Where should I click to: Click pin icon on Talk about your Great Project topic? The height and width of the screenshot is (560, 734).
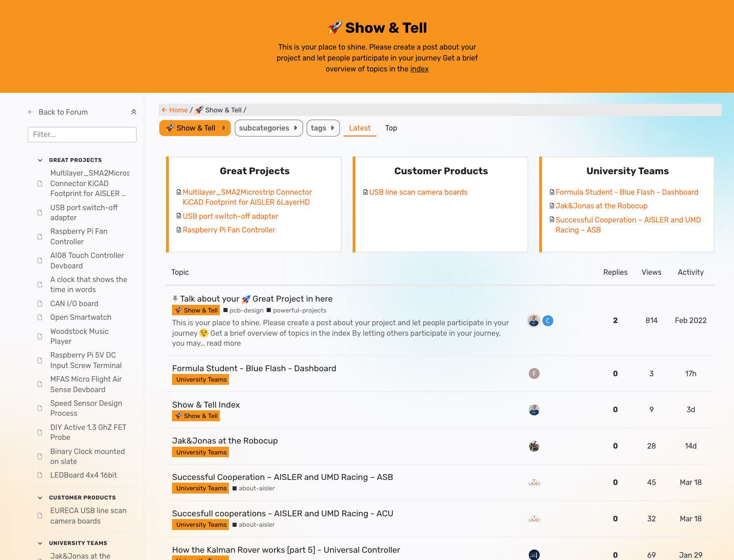[175, 298]
